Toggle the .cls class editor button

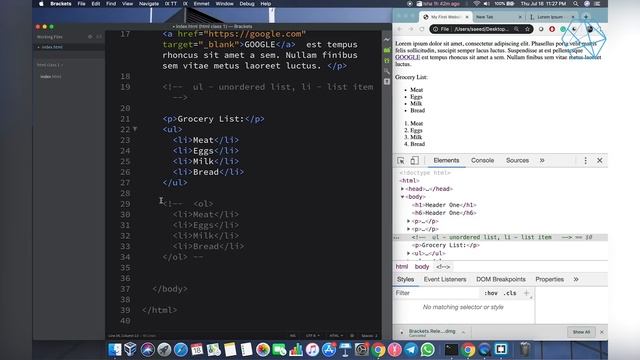click(x=510, y=293)
